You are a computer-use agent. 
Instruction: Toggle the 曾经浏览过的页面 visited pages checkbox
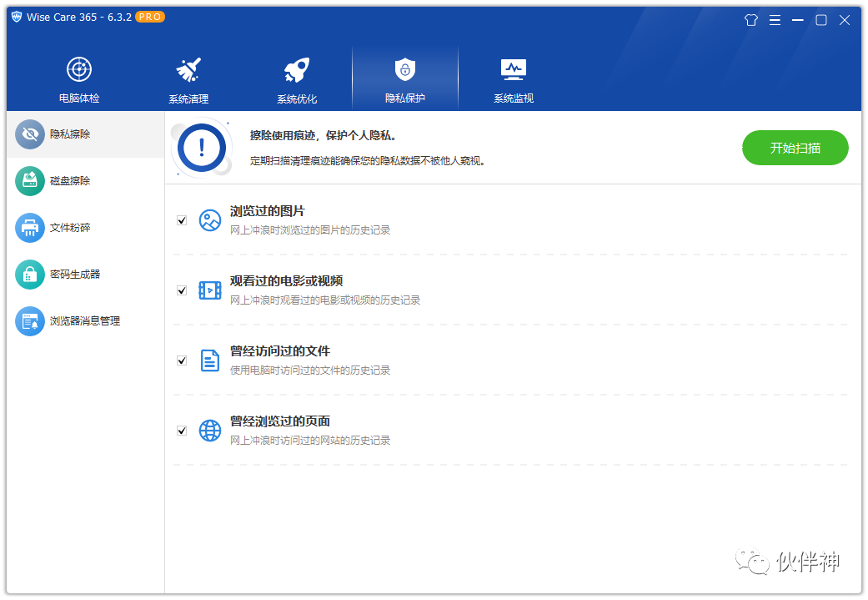pyautogui.click(x=182, y=431)
